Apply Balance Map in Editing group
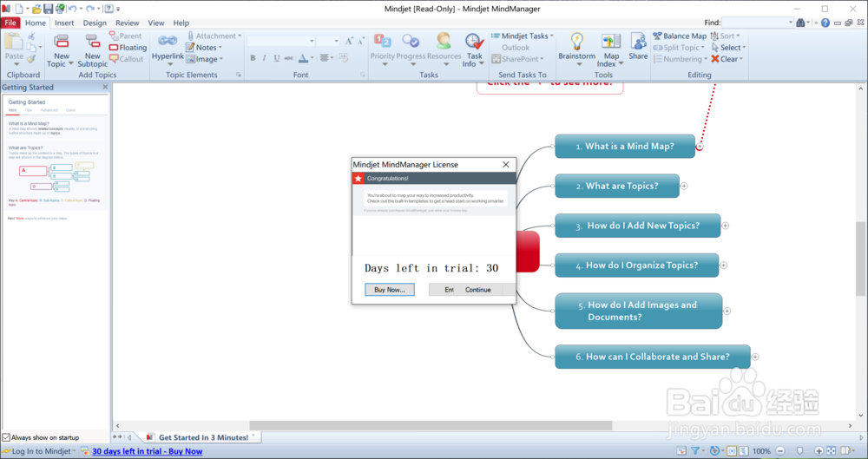Viewport: 868px width, 459px height. tap(680, 36)
